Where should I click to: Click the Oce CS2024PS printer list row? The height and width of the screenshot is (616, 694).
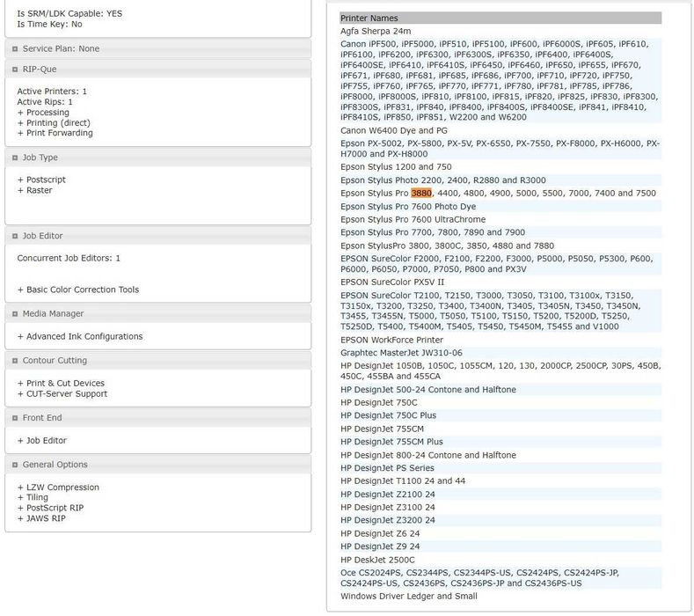pyautogui.click(x=500, y=578)
